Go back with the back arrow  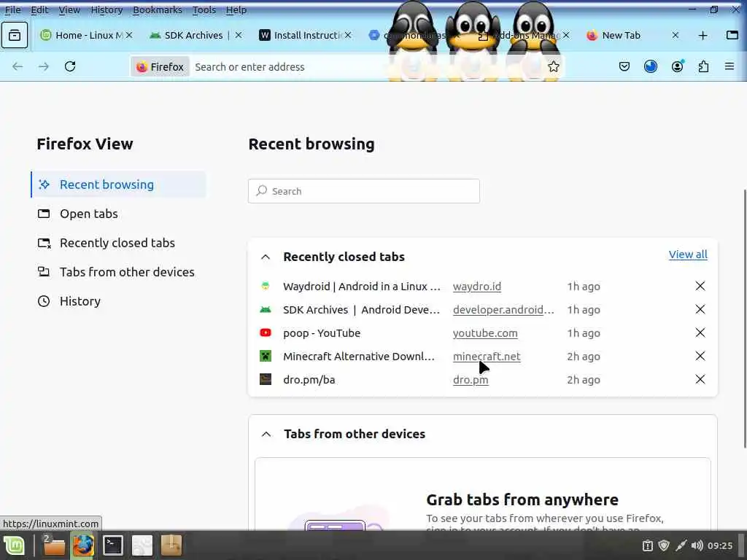click(18, 66)
